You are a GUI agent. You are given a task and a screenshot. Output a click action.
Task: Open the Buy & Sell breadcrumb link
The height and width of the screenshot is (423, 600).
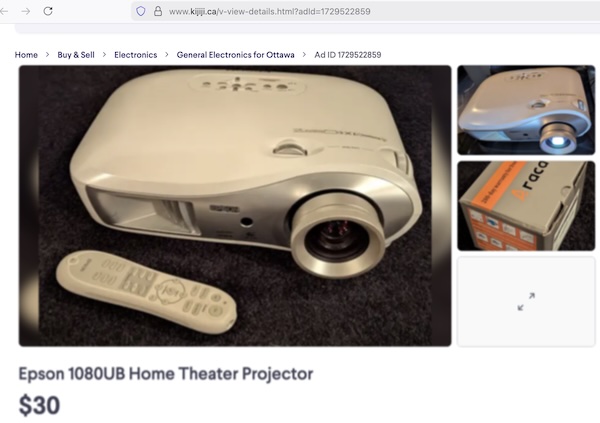coord(76,55)
